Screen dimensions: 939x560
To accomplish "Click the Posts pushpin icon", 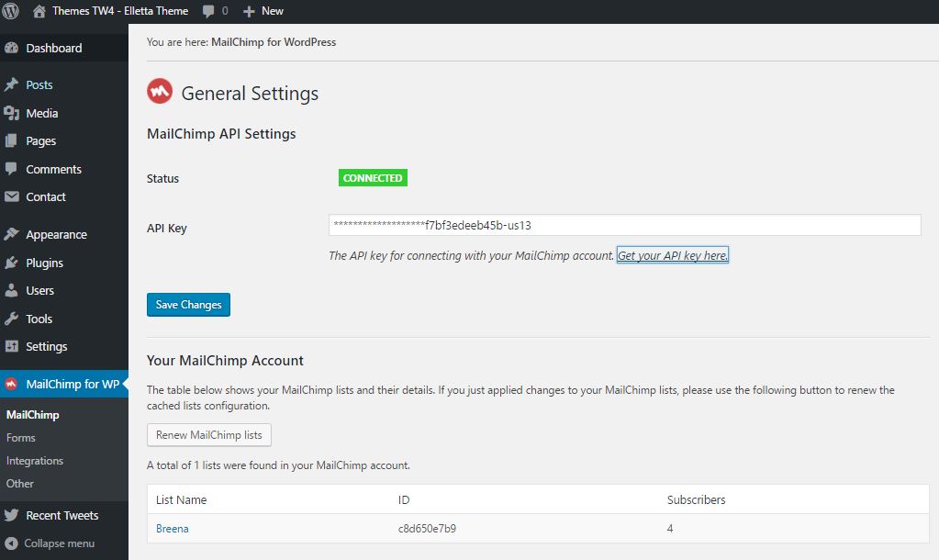I will [11, 84].
